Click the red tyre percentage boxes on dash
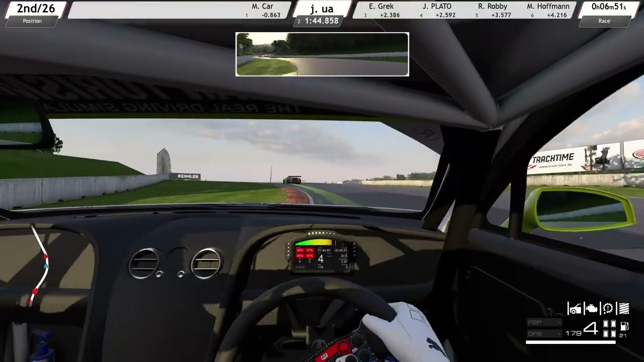The width and height of the screenshot is (644, 362). 304,253
